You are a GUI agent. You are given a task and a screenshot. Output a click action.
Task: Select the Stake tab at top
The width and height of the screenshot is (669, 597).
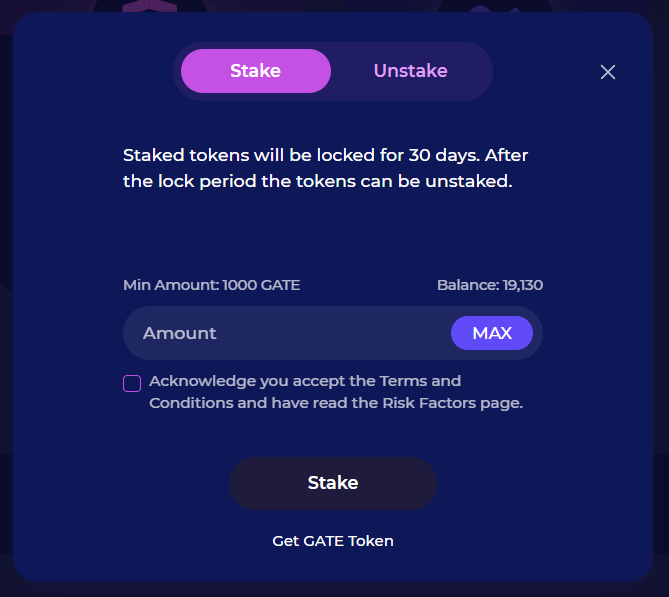[x=256, y=71]
